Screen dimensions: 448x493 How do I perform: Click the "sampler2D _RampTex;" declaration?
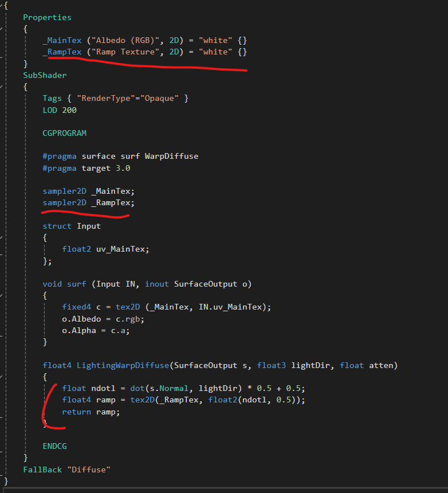click(x=89, y=203)
